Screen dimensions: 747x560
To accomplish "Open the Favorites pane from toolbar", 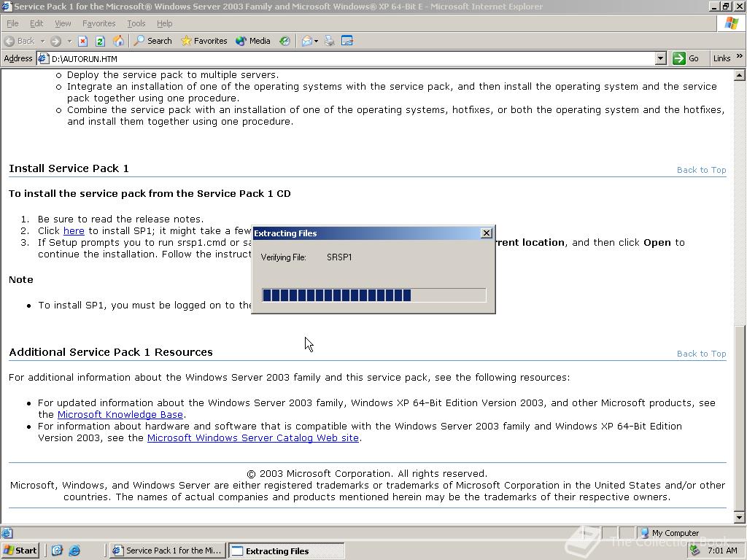I will click(x=204, y=41).
